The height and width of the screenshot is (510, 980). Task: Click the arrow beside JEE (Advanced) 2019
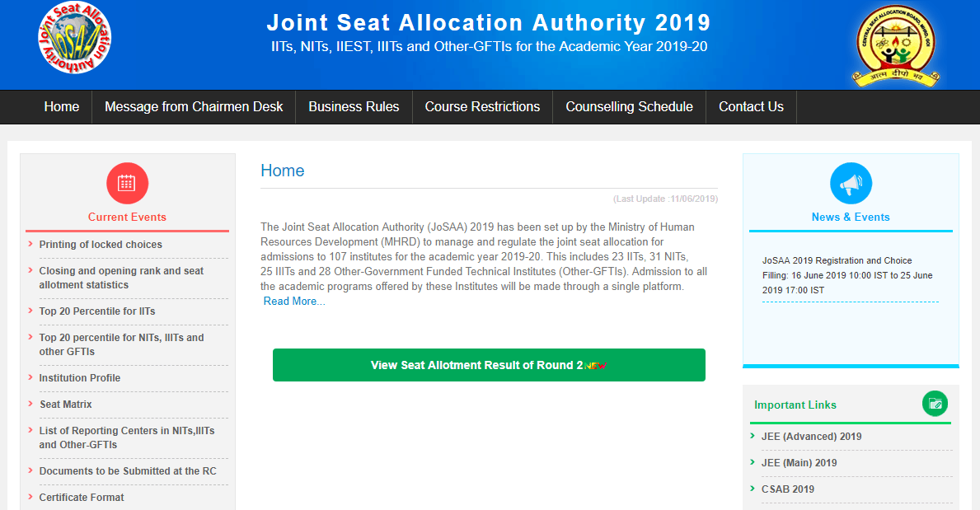click(x=753, y=436)
